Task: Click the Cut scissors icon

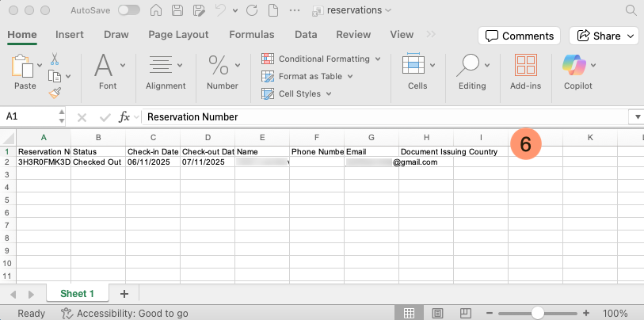Action: coord(55,59)
